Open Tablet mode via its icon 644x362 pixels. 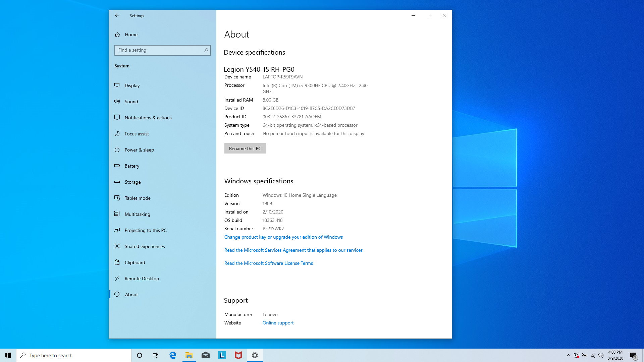(117, 198)
